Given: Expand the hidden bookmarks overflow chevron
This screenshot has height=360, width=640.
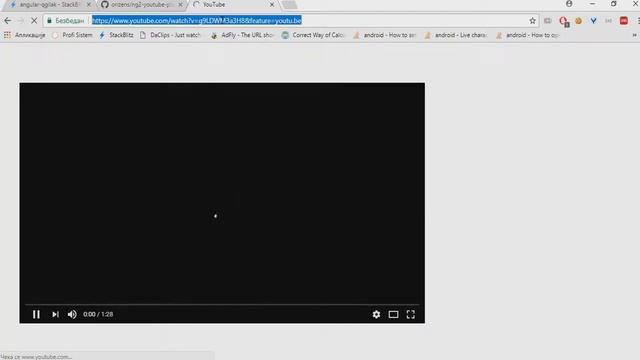Looking at the screenshot, I should (634, 35).
